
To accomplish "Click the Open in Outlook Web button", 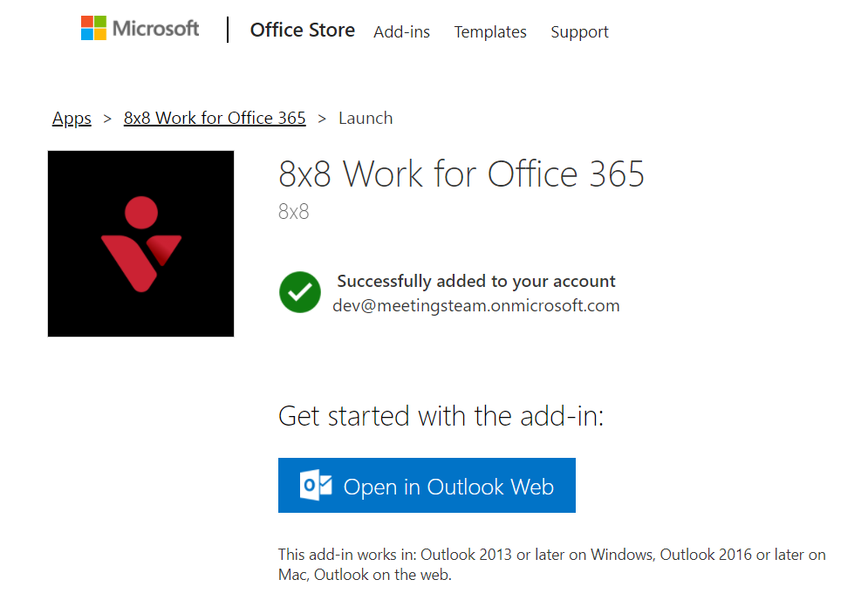I will point(427,485).
